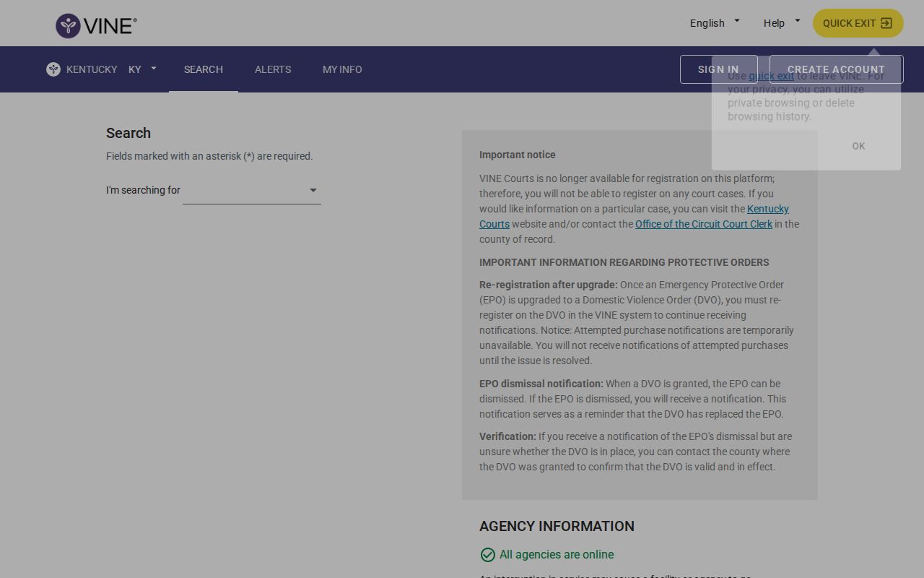924x578 pixels.
Task: Open the Help dropdown menu
Action: 782,23
